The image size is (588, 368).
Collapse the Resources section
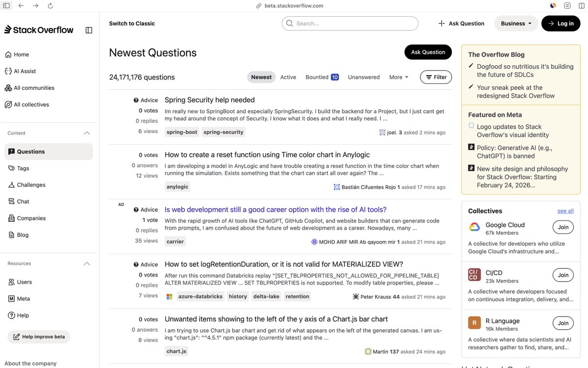coord(87,263)
